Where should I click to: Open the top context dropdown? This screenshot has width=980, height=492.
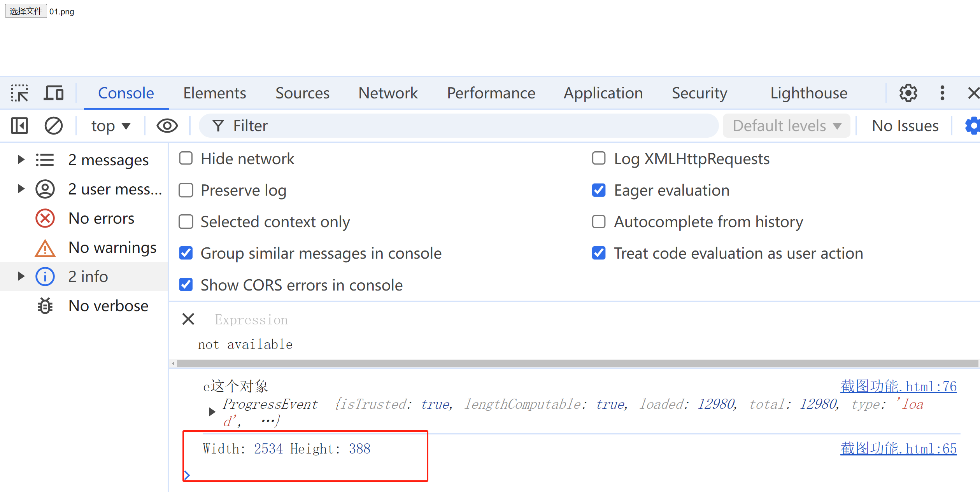tap(110, 126)
